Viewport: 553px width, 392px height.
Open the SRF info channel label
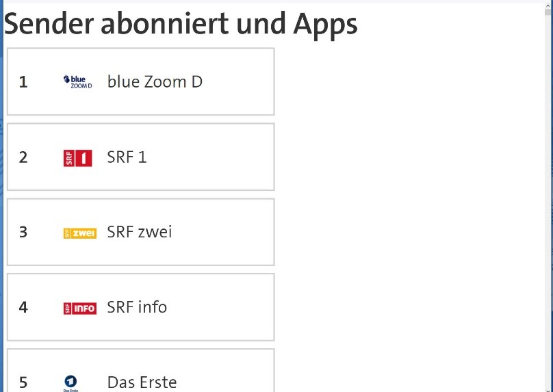[137, 307]
